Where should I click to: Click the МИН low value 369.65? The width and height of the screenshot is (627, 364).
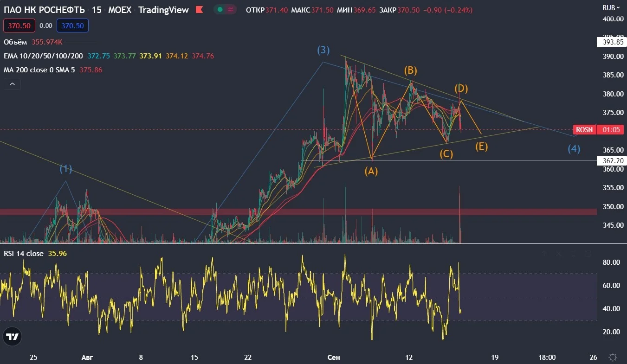point(365,10)
